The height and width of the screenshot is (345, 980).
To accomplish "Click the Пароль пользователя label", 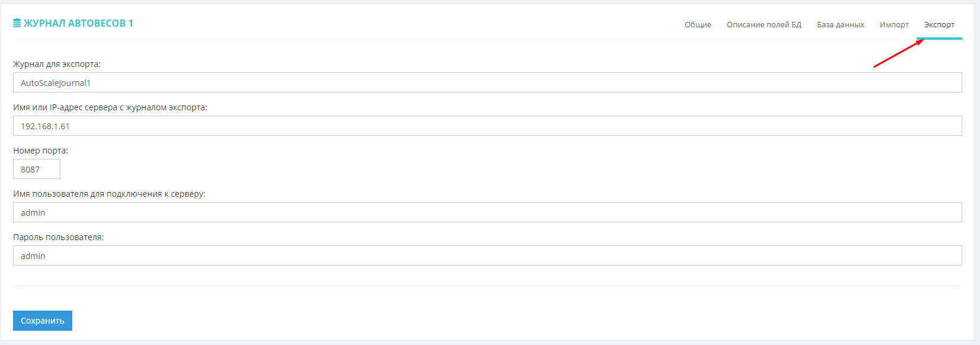I will coord(58,237).
